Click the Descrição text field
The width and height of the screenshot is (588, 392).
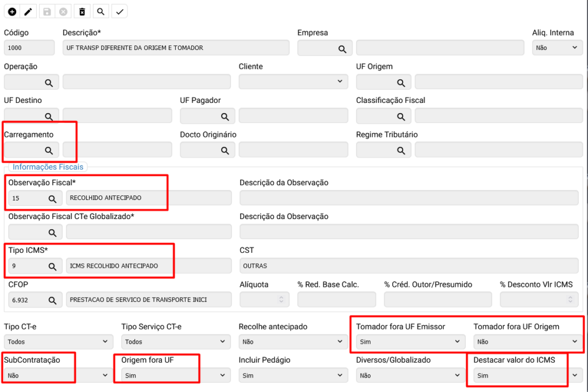coord(175,48)
